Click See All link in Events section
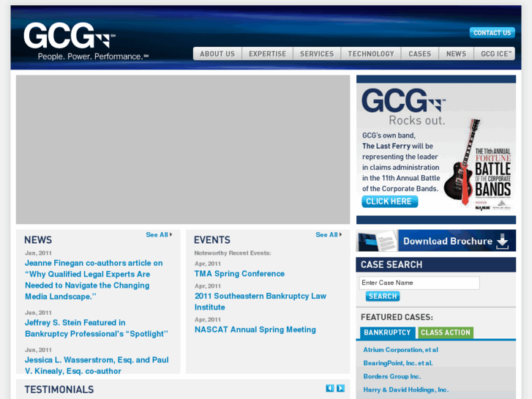 (x=329, y=235)
